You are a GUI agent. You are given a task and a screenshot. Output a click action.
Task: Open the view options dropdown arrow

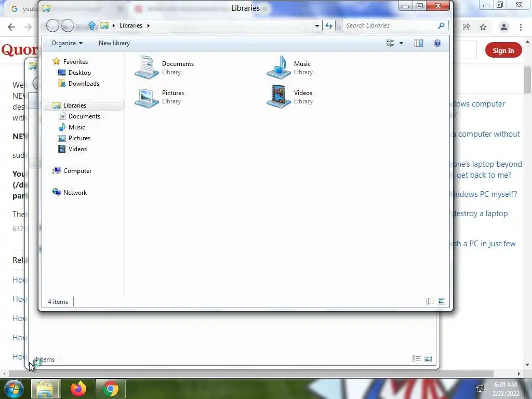point(402,43)
